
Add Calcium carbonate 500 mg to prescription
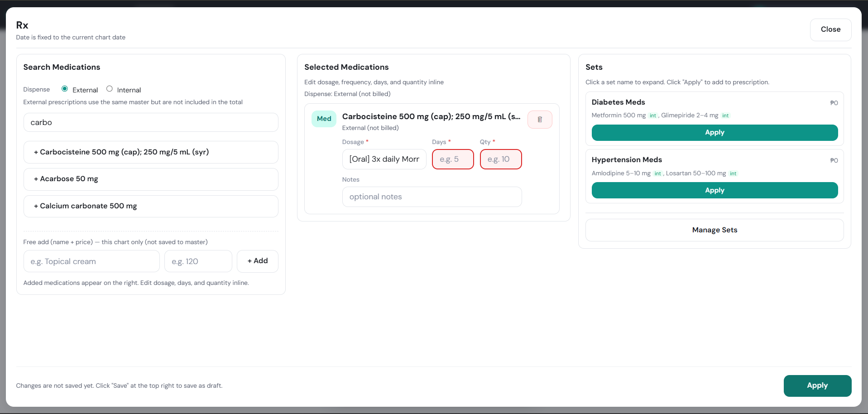pyautogui.click(x=151, y=206)
